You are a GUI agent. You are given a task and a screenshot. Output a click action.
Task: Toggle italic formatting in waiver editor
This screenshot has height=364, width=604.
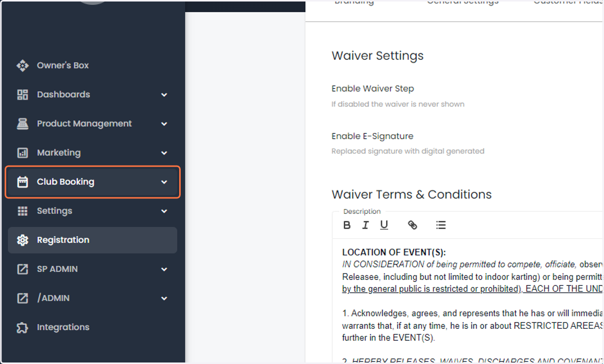coord(365,225)
